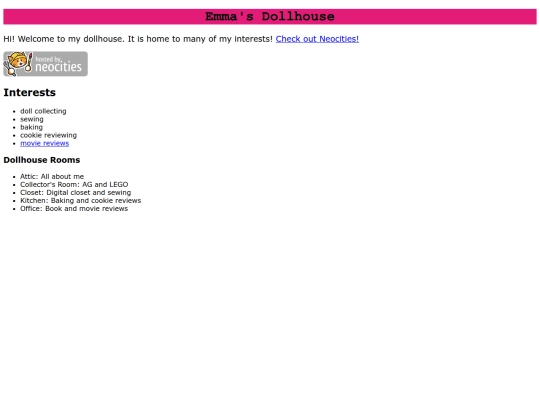Image resolution: width=540 pixels, height=405 pixels.
Task: Click the 'doll collecting' list item
Action: coord(43,111)
